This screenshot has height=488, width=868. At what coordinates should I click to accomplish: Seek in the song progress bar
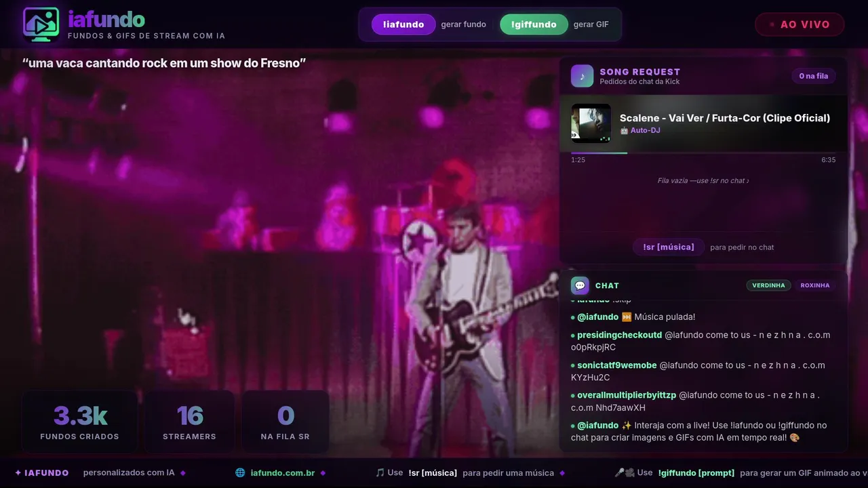[x=703, y=153]
